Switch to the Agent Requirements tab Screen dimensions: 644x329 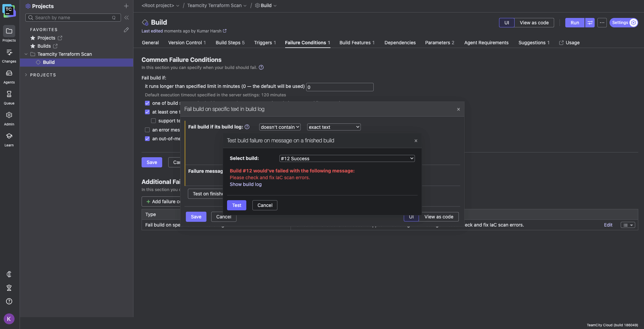point(486,43)
